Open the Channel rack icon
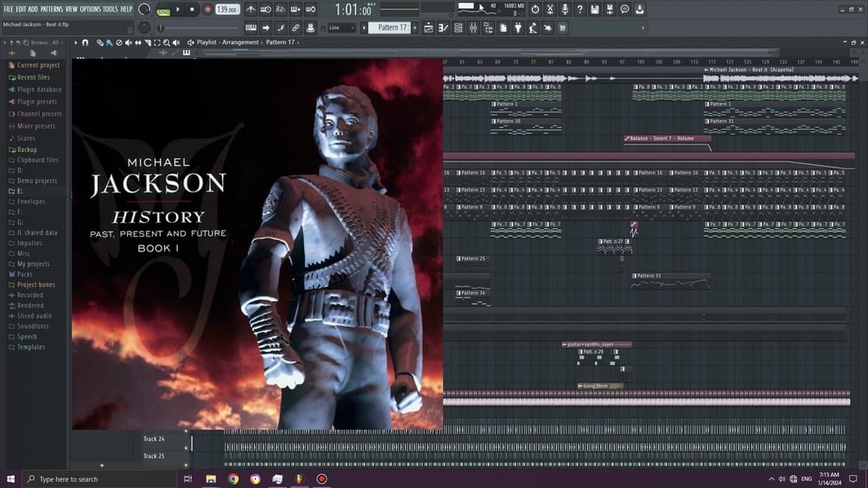The width and height of the screenshot is (868, 488). (459, 28)
